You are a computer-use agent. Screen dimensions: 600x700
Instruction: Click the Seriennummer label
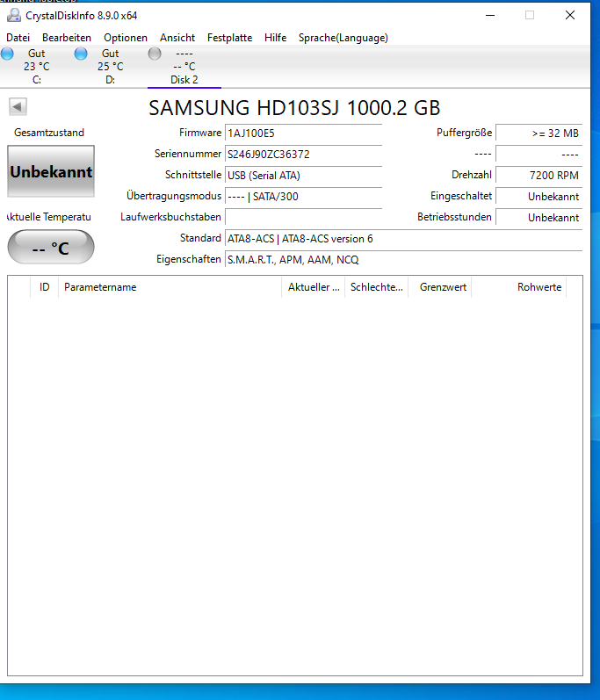point(188,154)
